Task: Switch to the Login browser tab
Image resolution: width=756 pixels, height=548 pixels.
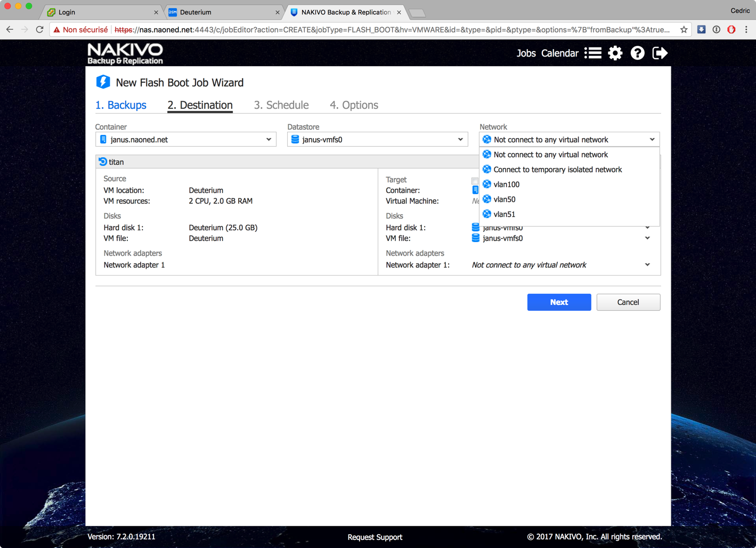Action: [x=101, y=12]
